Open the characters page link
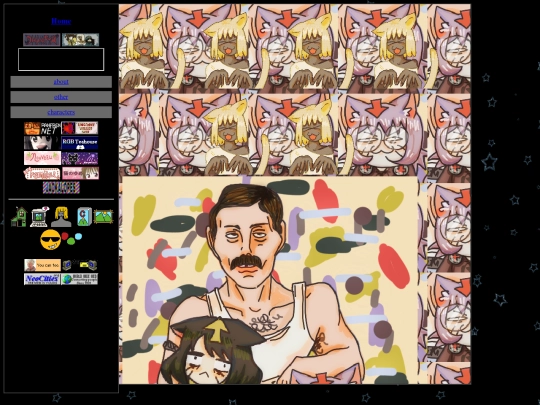540x405 pixels. 61,112
